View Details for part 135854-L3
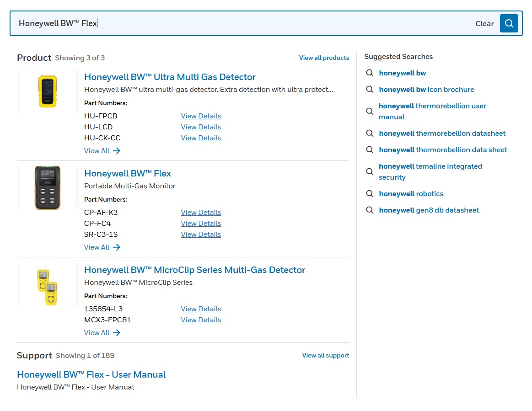 201,309
